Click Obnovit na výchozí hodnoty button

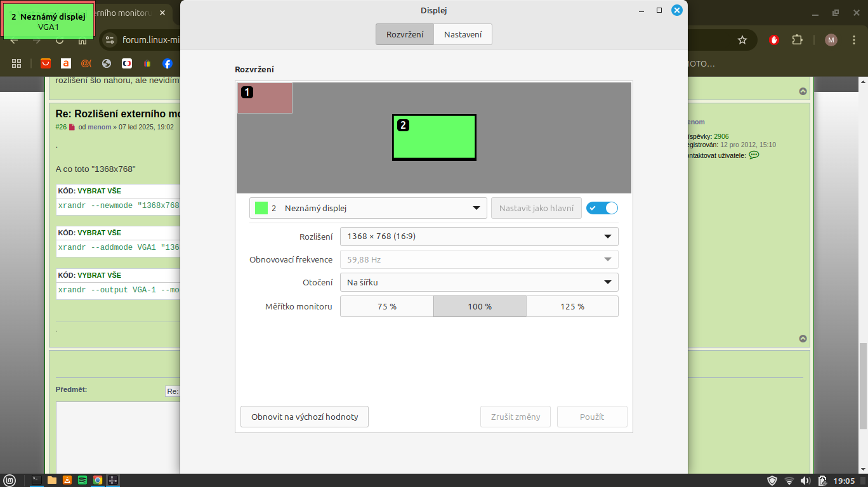click(305, 417)
